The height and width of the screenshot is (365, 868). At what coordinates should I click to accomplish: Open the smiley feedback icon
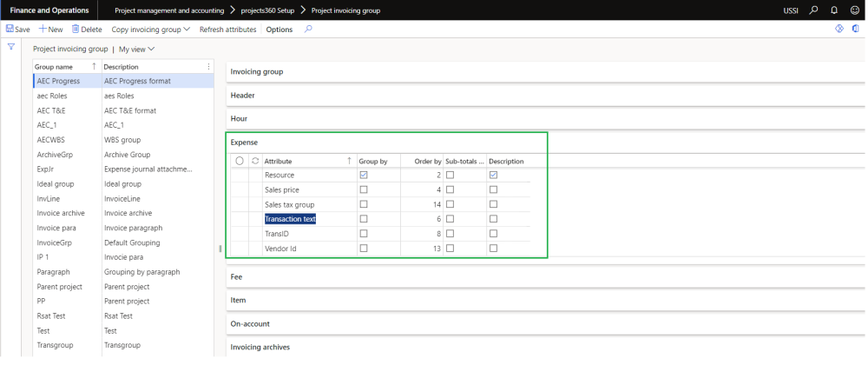tap(855, 10)
